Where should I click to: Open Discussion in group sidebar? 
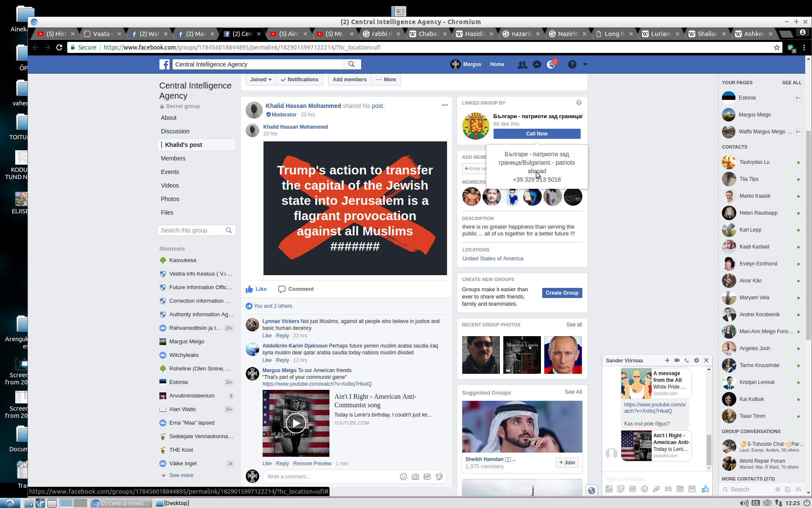pyautogui.click(x=175, y=131)
